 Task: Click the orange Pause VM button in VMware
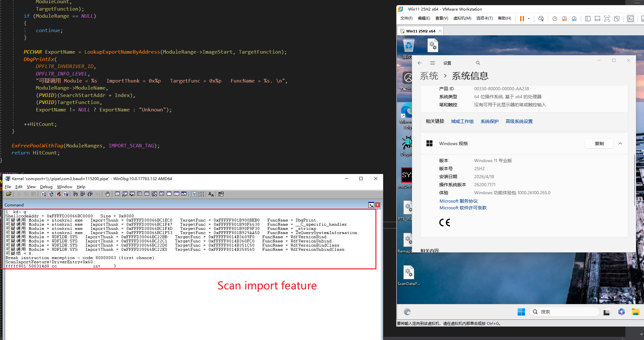[x=522, y=19]
